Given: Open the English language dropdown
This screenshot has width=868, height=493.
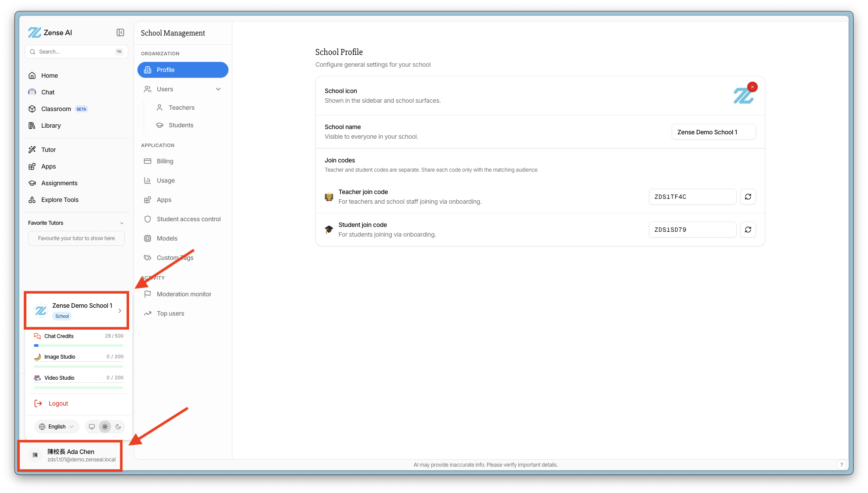Looking at the screenshot, I should click(x=57, y=427).
